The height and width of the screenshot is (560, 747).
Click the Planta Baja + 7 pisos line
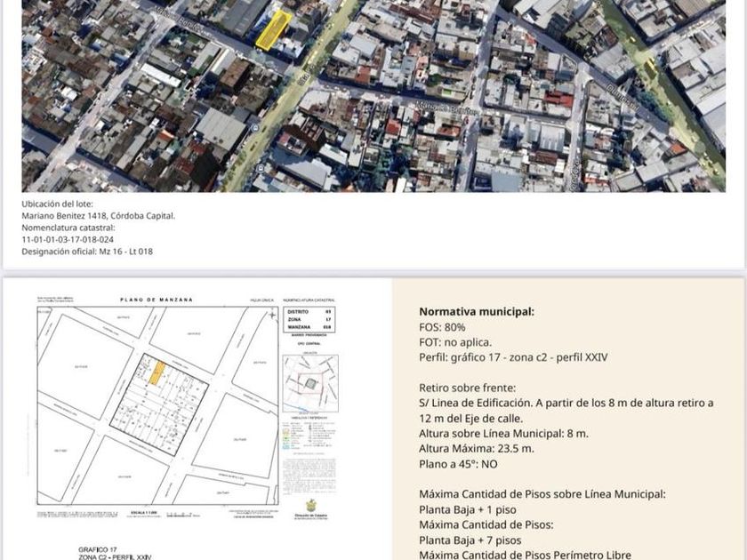tap(470, 540)
